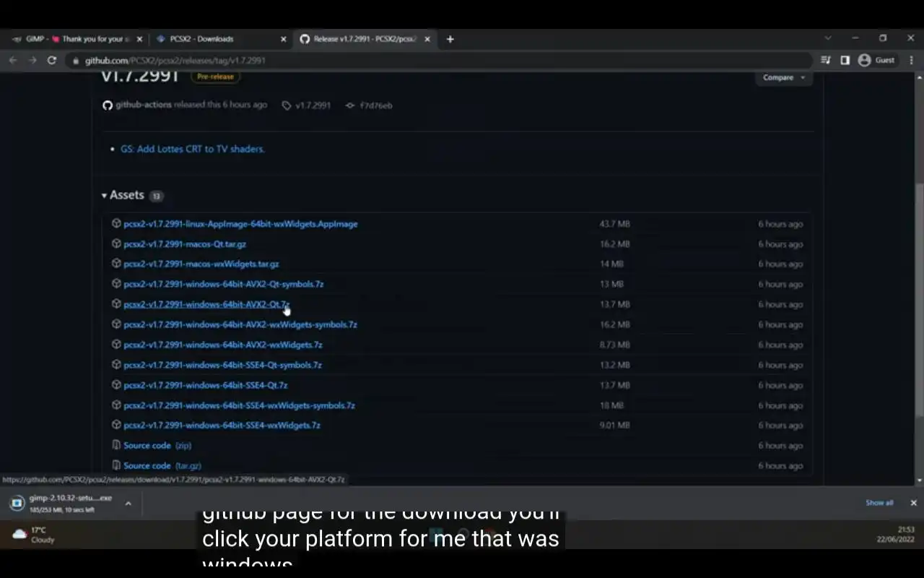Click the 8.73 MB file size text
The height and width of the screenshot is (578, 924).
tap(614, 345)
